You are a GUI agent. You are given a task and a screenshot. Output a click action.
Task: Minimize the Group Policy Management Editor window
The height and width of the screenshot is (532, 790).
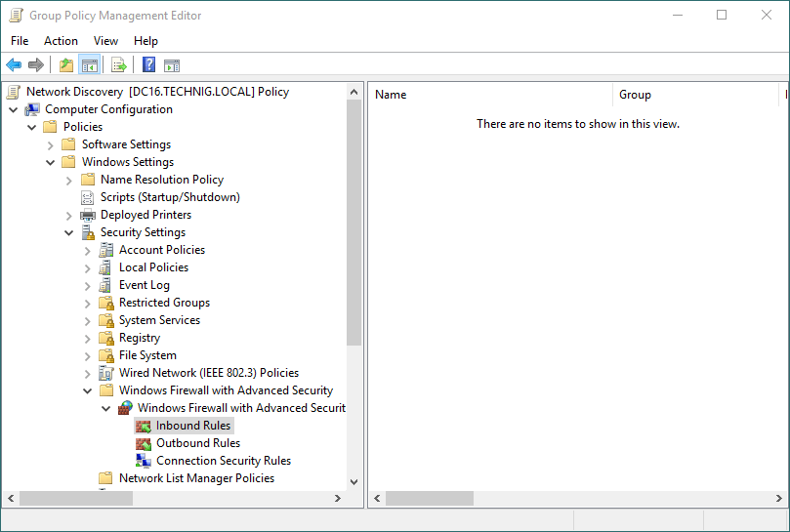(678, 15)
